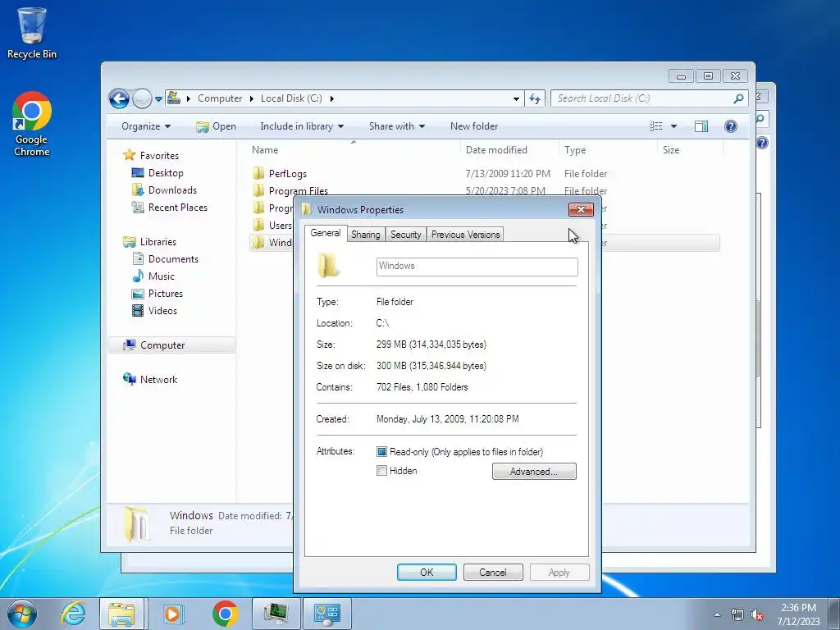
Task: Open the Recycle Bin desktop icon
Action: tap(32, 33)
